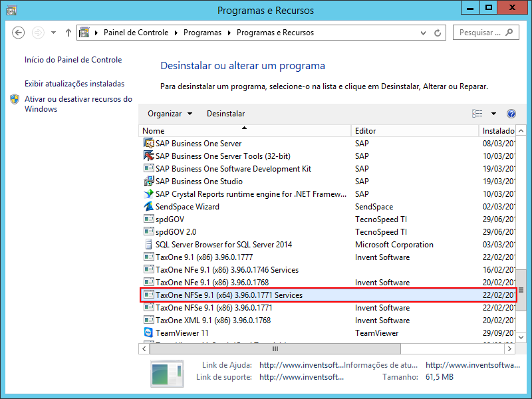Click the window icon in title bar
Viewport: 532px width, 399px height.
11,11
